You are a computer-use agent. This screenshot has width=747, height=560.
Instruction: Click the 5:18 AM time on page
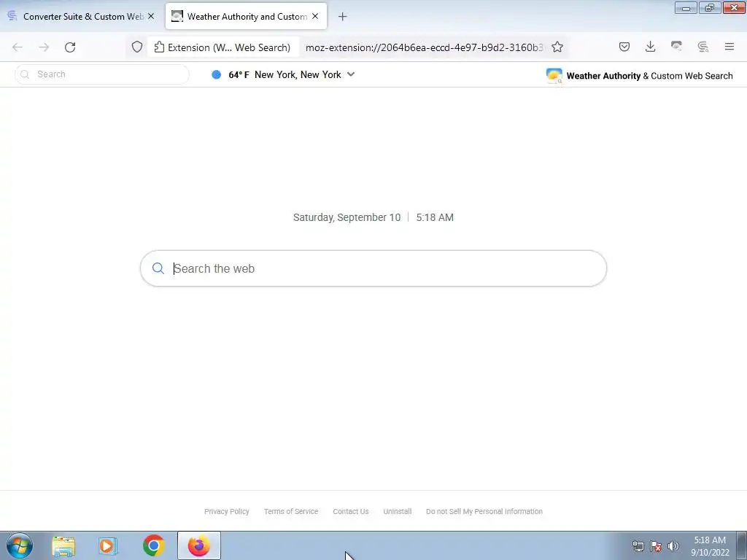point(435,217)
